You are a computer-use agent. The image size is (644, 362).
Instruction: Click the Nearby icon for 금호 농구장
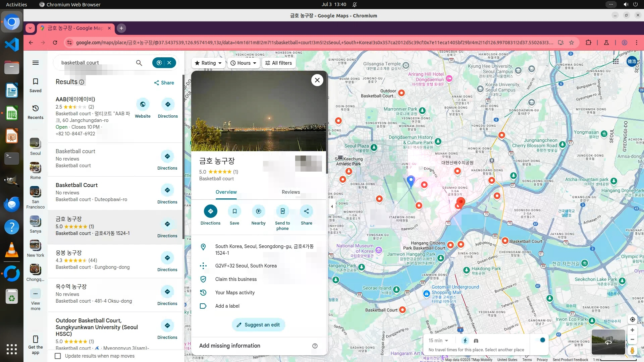(258, 212)
